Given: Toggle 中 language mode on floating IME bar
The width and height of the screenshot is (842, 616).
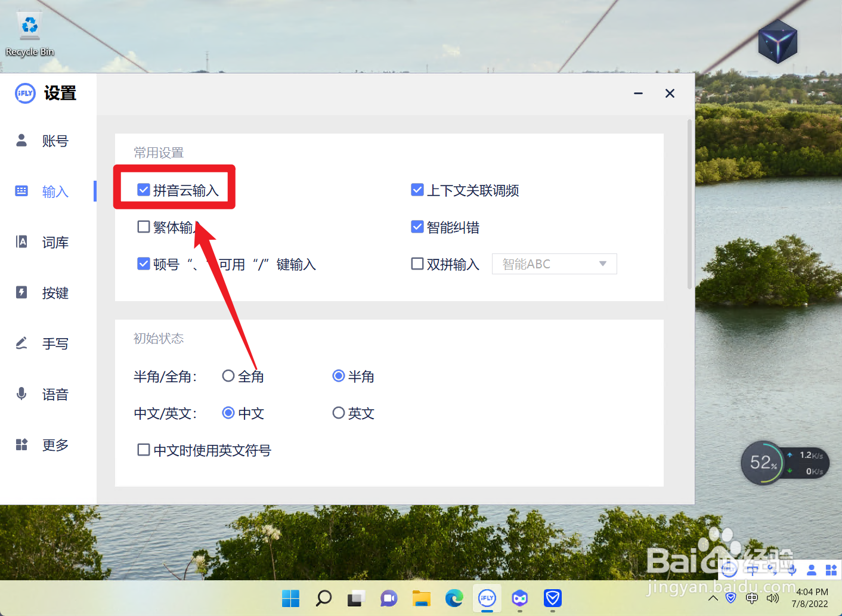Looking at the screenshot, I should pyautogui.click(x=752, y=570).
